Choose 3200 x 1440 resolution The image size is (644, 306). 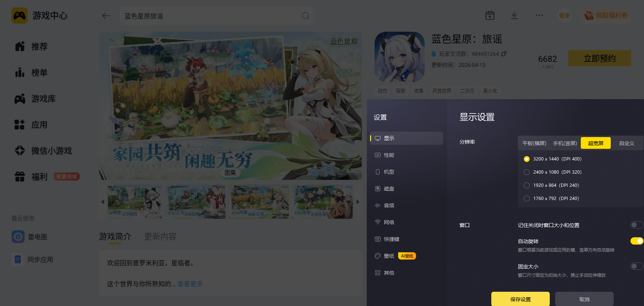[527, 159]
